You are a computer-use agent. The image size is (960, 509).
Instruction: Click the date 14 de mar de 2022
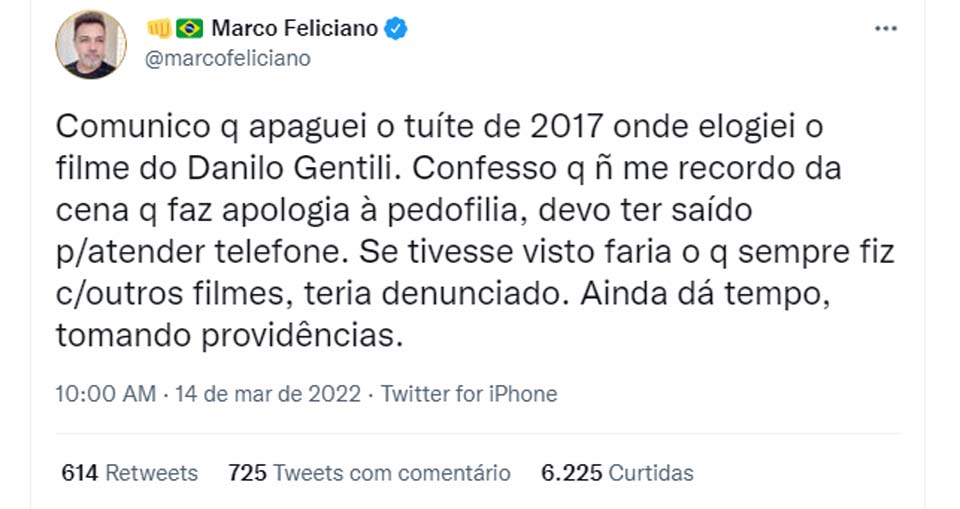click(x=267, y=394)
